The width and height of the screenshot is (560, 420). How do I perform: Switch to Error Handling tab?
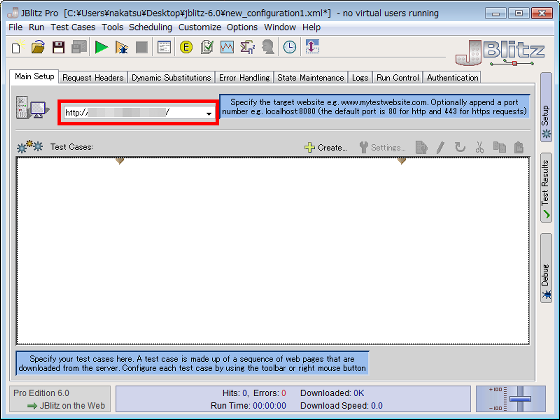tap(244, 78)
